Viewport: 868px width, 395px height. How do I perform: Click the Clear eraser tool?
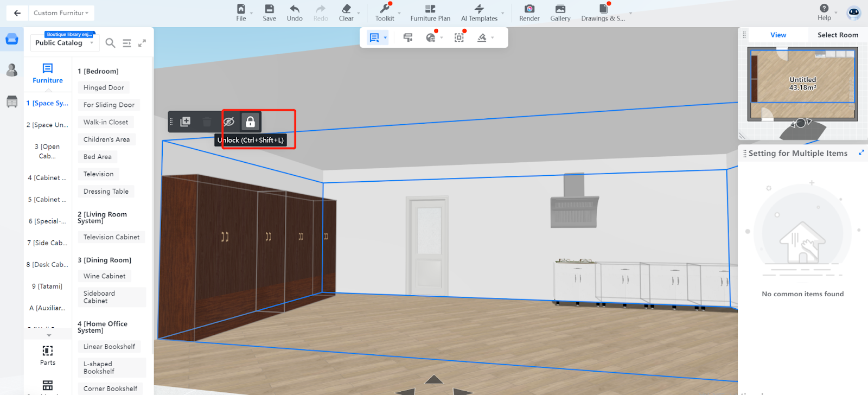(346, 13)
